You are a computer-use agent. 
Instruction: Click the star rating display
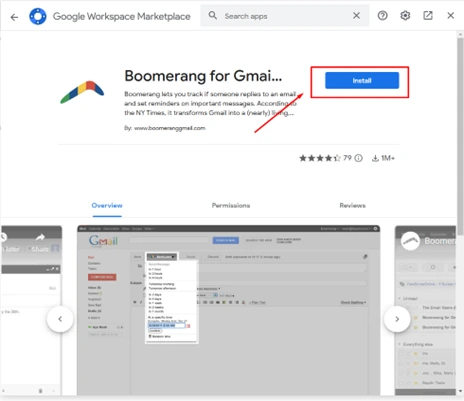pos(320,158)
